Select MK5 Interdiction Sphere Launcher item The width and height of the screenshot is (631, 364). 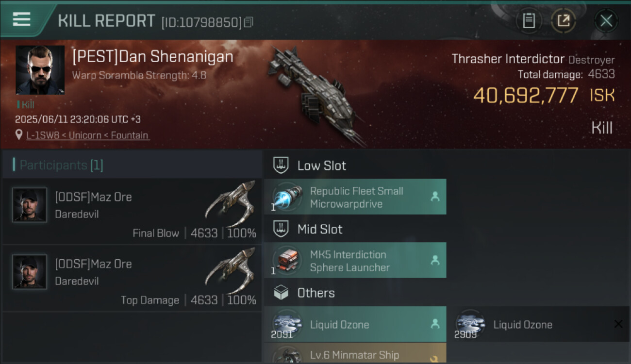[x=355, y=261]
